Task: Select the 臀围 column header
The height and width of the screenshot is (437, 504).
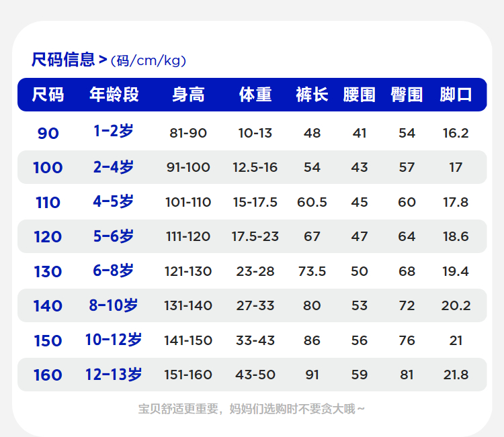Action: point(407,95)
